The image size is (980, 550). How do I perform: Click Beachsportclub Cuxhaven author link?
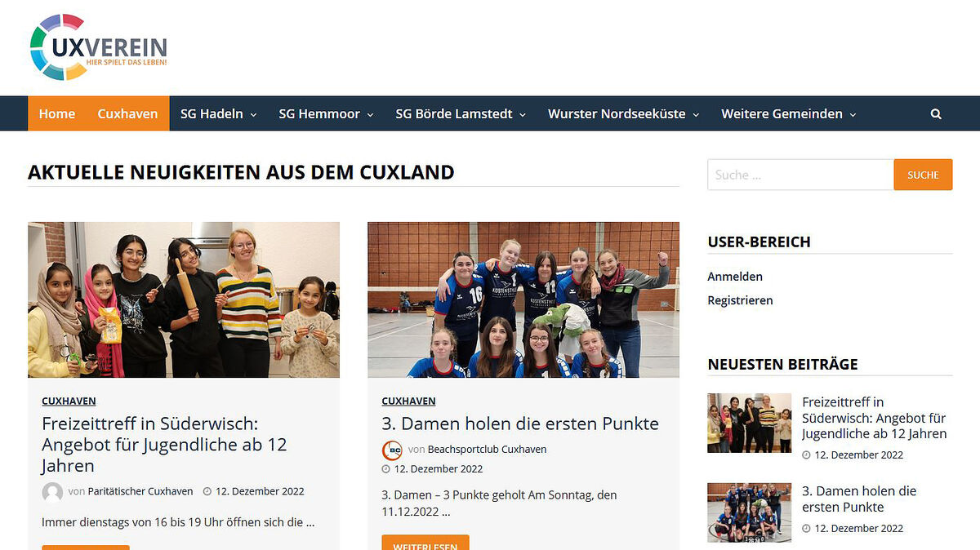point(487,450)
